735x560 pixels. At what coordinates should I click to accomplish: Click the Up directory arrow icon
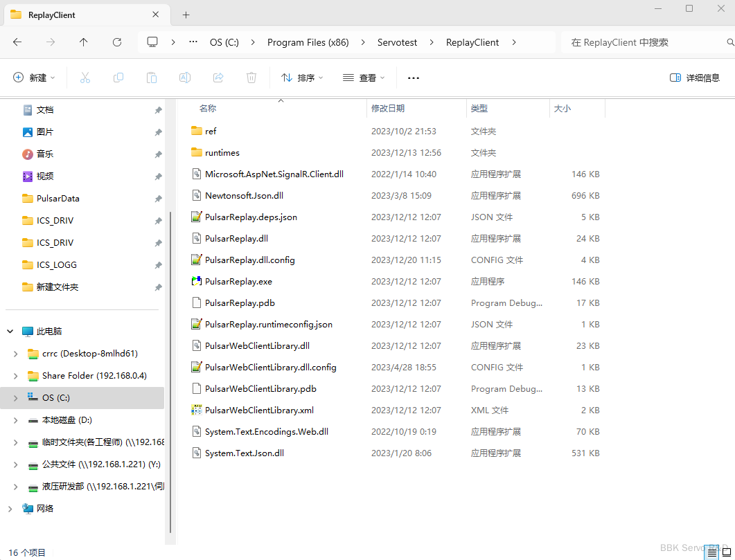84,42
